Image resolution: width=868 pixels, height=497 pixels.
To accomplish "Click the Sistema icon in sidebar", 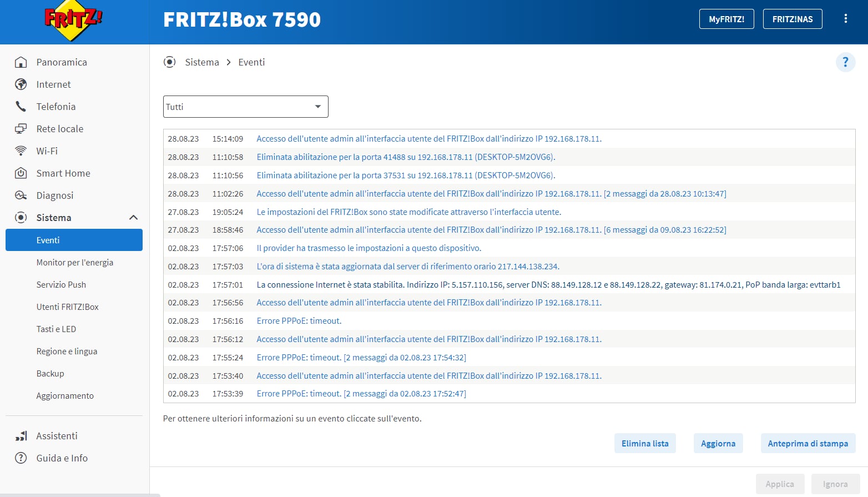I will pos(21,218).
